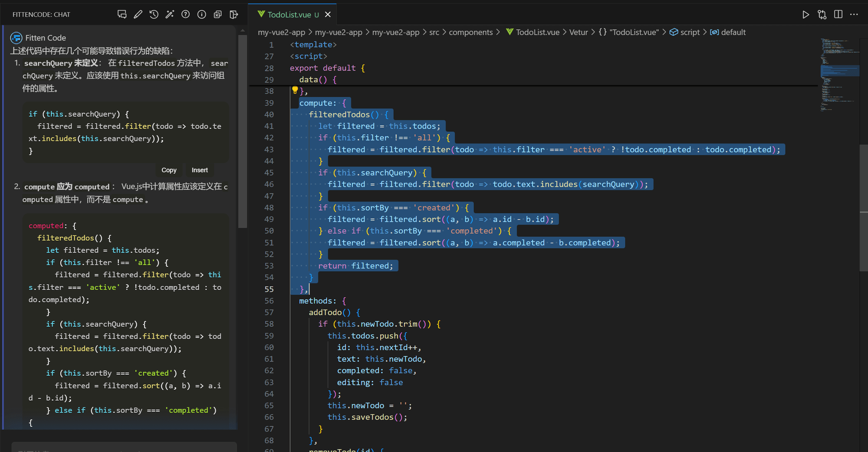Click 'methods: {' on line 56

322,301
